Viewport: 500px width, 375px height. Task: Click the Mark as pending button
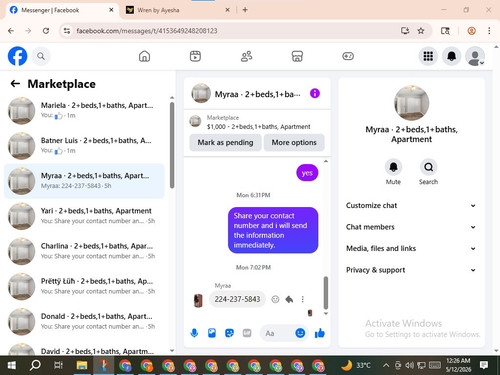225,142
